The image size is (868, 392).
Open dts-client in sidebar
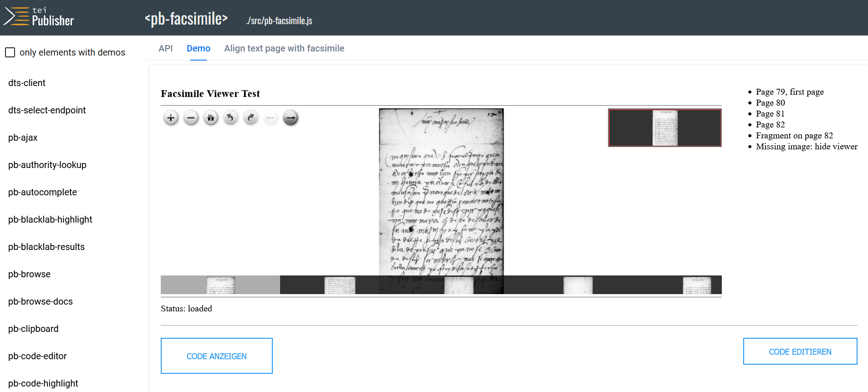pyautogui.click(x=27, y=83)
